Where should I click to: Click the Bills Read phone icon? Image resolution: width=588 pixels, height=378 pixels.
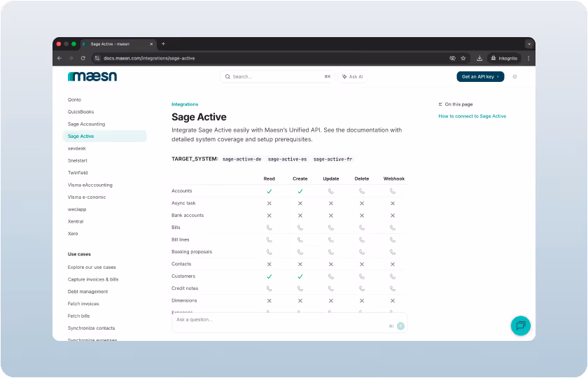pos(269,227)
